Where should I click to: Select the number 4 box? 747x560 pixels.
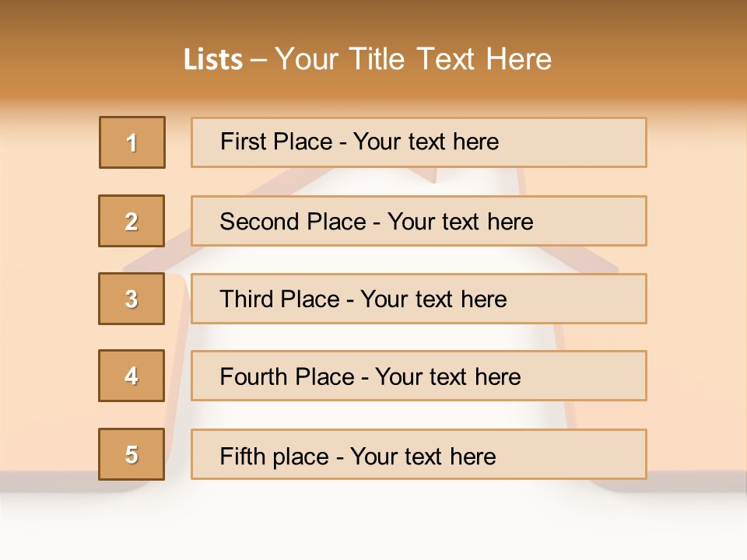coord(132,376)
